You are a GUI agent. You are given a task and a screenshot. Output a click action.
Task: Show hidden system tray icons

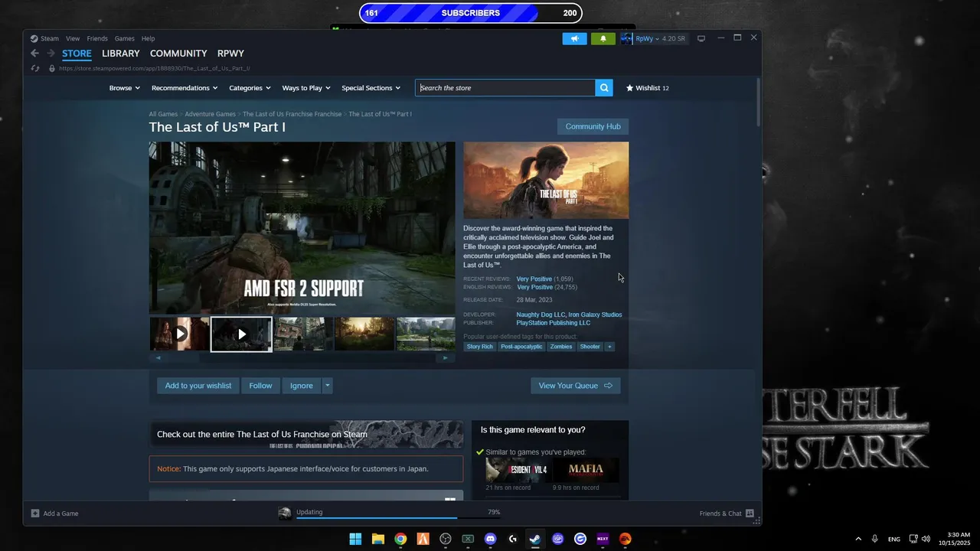pos(857,539)
